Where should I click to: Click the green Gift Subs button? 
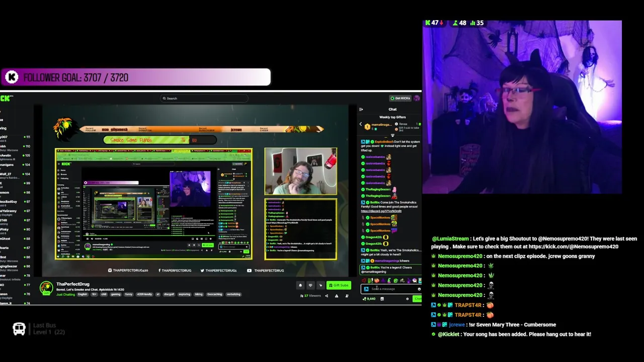(339, 285)
